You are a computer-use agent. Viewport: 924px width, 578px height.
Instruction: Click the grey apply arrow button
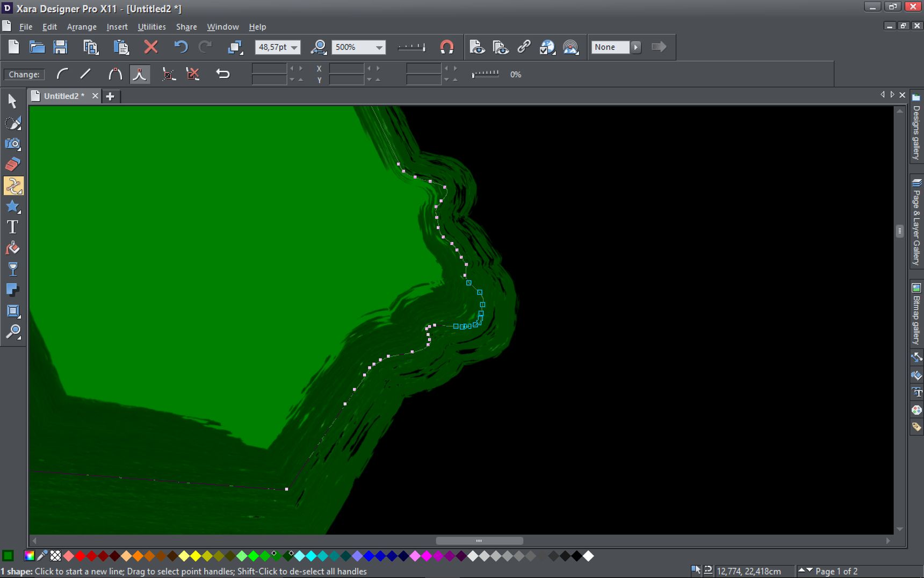click(x=659, y=47)
